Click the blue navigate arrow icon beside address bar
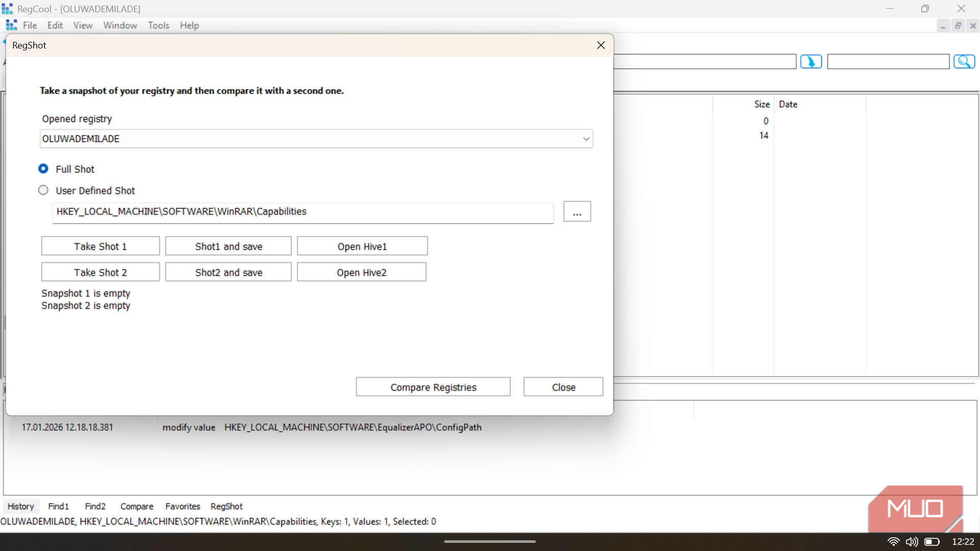 pos(811,62)
